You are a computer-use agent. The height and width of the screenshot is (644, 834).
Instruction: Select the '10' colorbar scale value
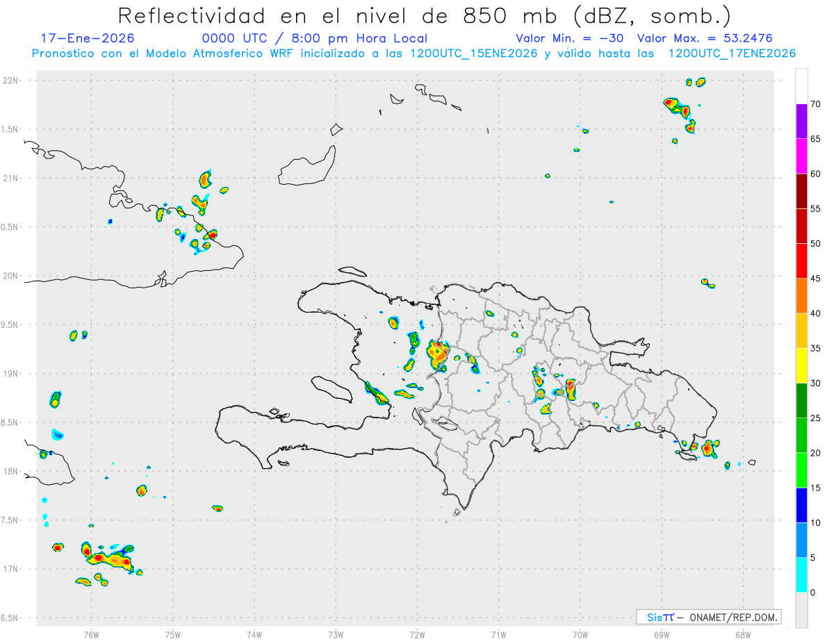pyautogui.click(x=815, y=522)
